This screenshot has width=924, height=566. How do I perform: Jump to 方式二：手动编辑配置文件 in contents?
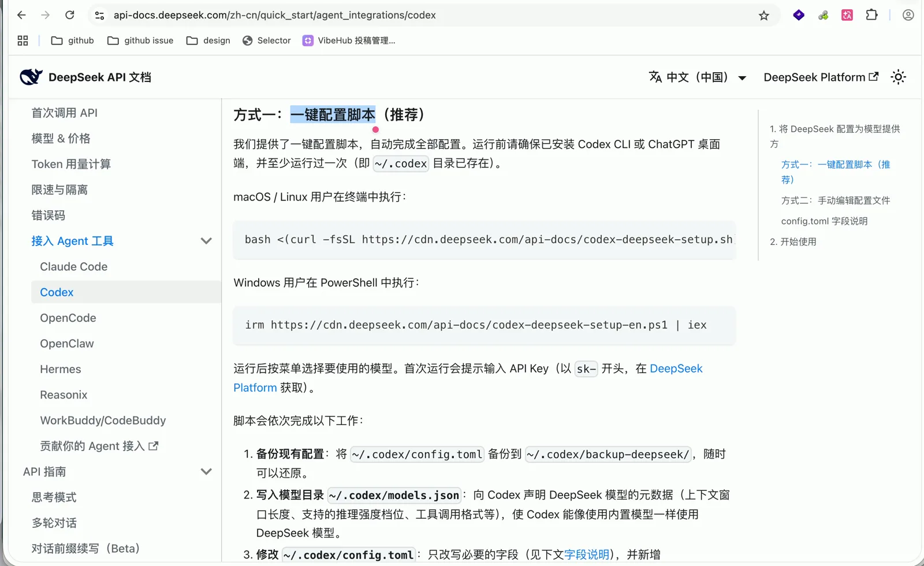pyautogui.click(x=836, y=200)
